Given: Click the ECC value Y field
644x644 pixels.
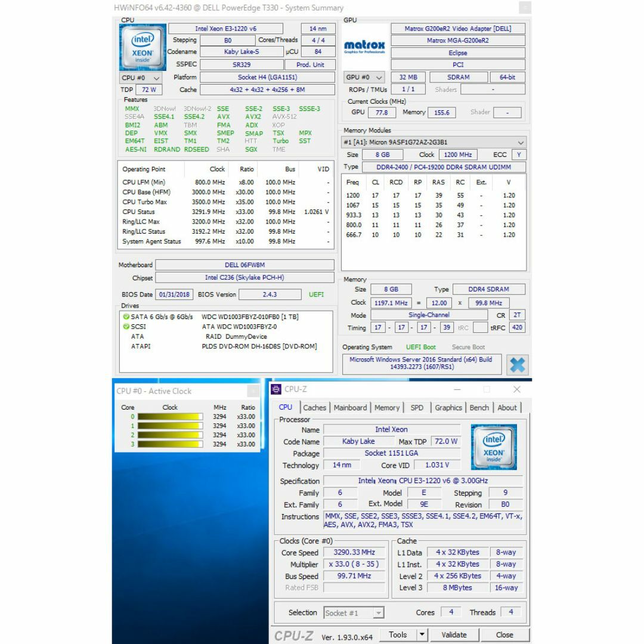Looking at the screenshot, I should click(519, 155).
